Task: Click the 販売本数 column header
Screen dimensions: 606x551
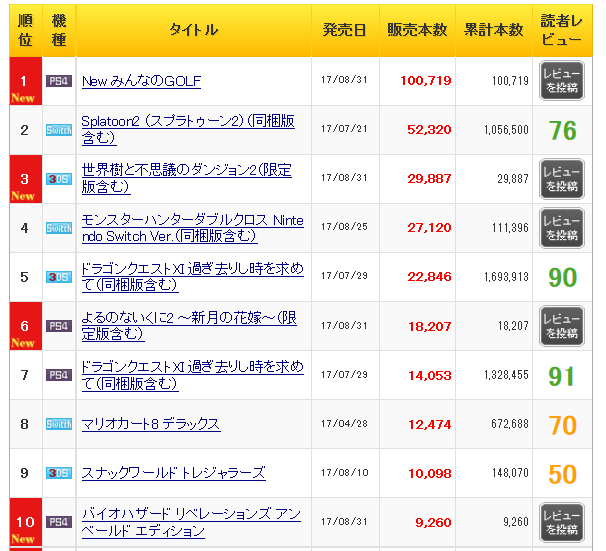Action: (x=417, y=30)
